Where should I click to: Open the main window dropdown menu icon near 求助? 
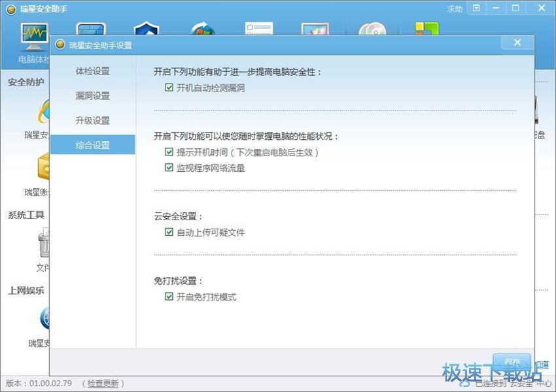477,8
